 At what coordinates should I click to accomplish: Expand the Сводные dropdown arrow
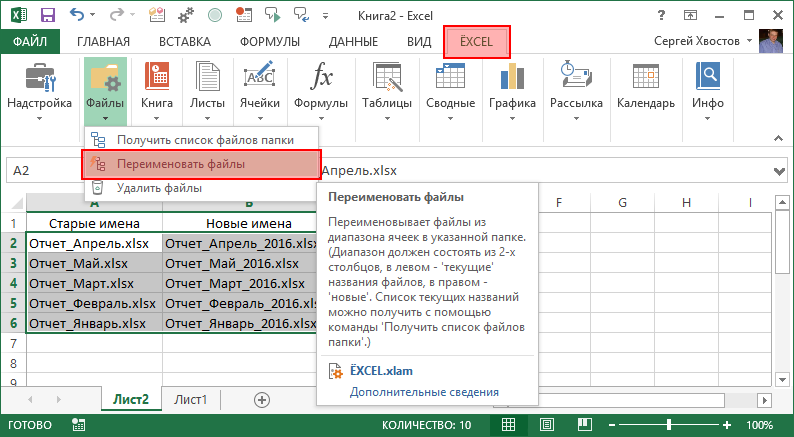point(450,119)
